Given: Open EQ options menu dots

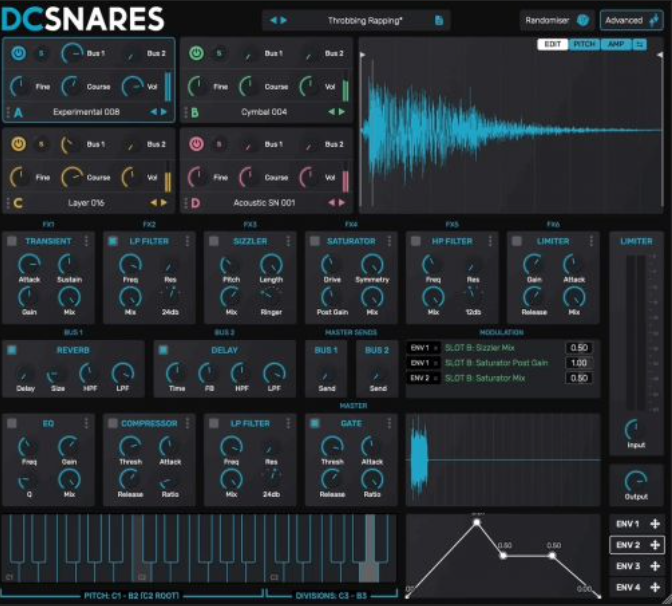Looking at the screenshot, I should (x=87, y=423).
